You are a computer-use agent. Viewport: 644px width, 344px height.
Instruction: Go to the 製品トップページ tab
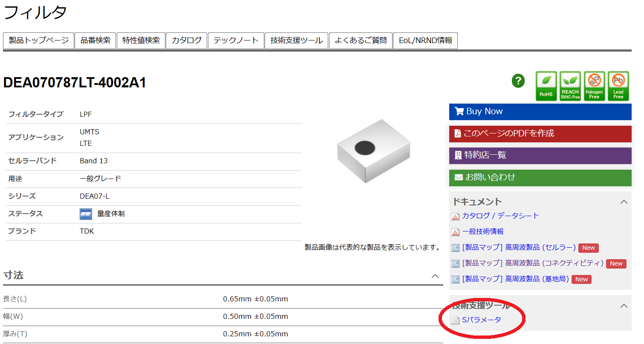[39, 40]
